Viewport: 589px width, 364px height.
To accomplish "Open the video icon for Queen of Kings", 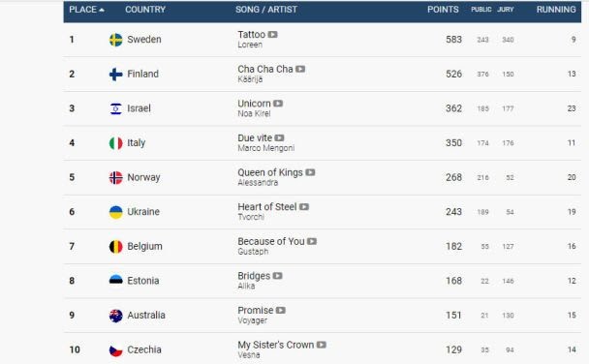I will [x=310, y=172].
